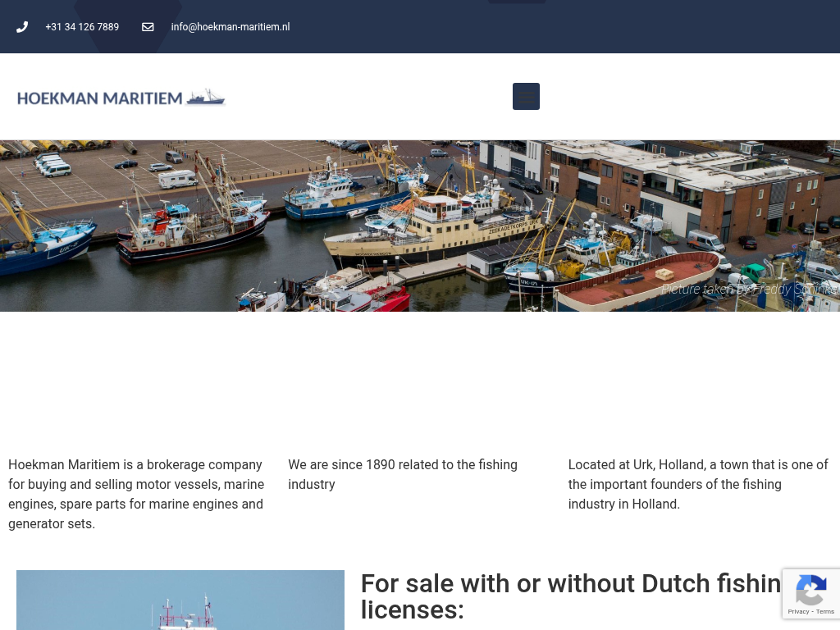Viewport: 840px width, 630px height.
Task: Click the blue-hulled UK-8 ship in the harbor banner
Action: pyautogui.click(x=46, y=244)
